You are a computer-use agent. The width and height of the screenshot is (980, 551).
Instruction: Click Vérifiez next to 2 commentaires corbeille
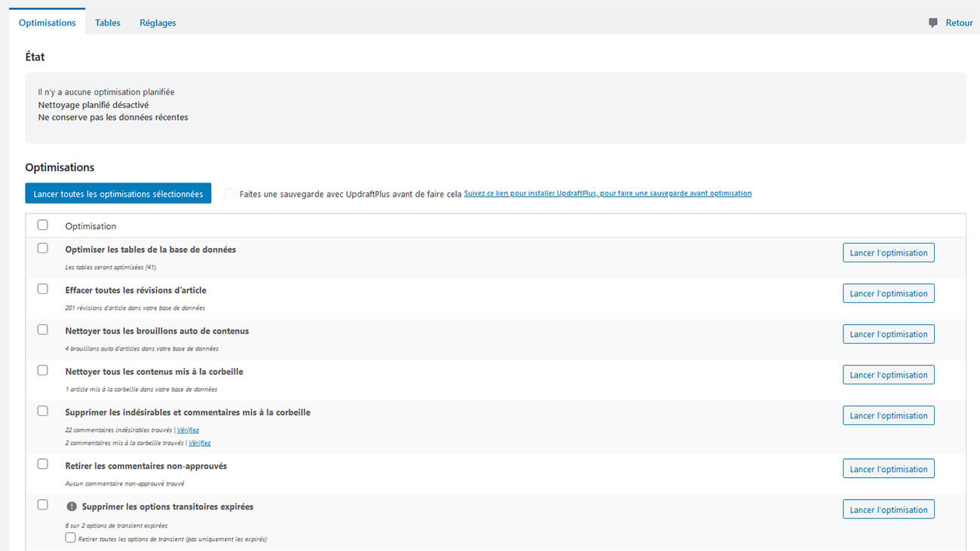(200, 443)
